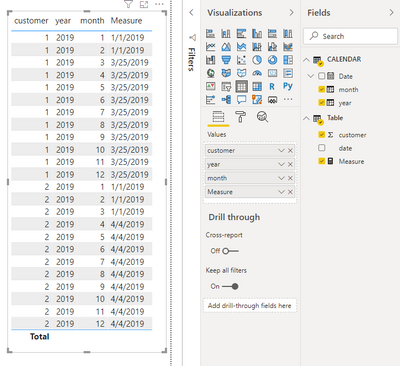The image size is (400, 366).
Task: Pick the Multi-row card visual
Action: 288,73
